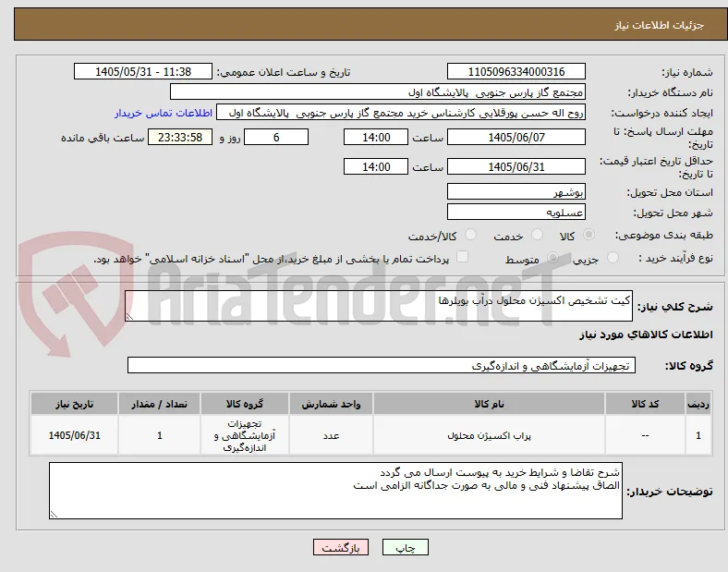Click the چاپ print button

pyautogui.click(x=406, y=547)
